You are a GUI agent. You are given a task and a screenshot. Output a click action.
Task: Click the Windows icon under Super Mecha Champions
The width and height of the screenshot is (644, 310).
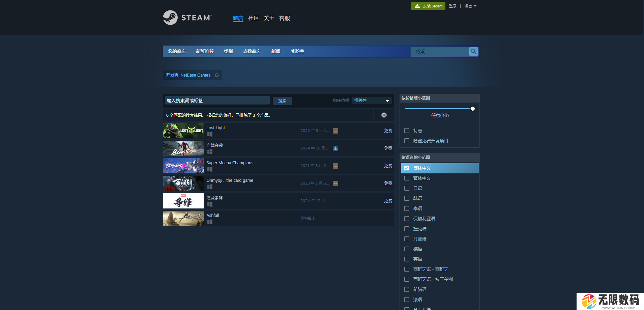[x=210, y=169]
